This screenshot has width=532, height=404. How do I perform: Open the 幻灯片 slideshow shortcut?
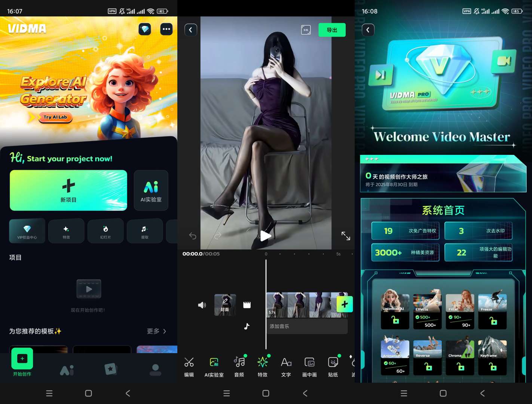(x=106, y=231)
